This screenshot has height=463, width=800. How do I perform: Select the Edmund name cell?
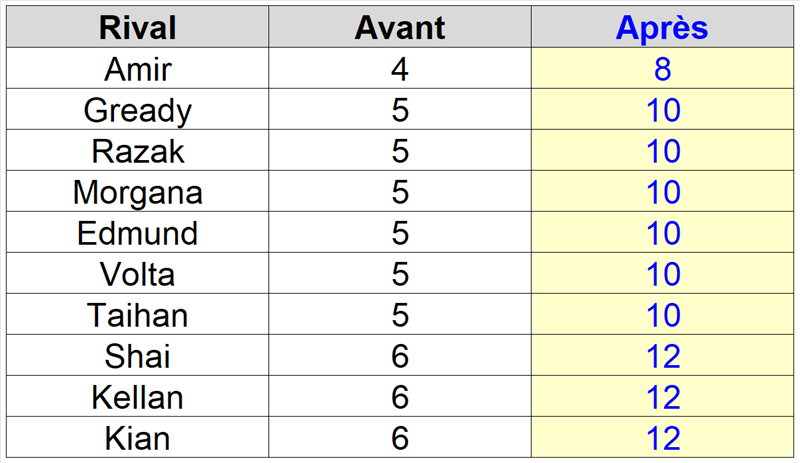138,234
